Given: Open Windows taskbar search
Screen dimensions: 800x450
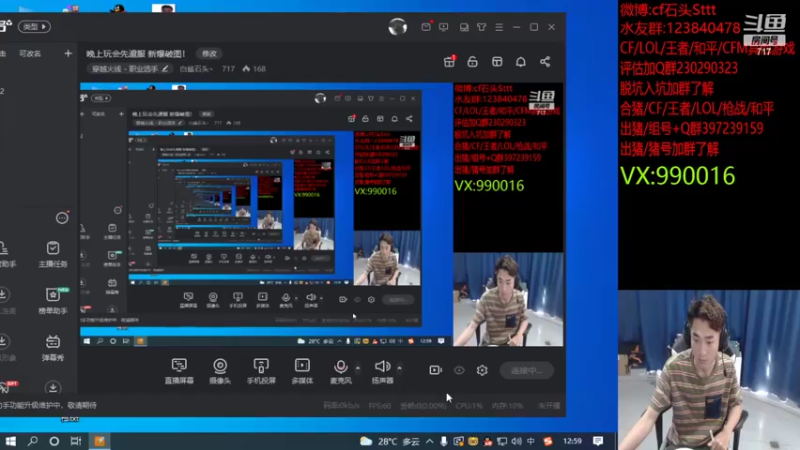Looking at the screenshot, I should (33, 441).
